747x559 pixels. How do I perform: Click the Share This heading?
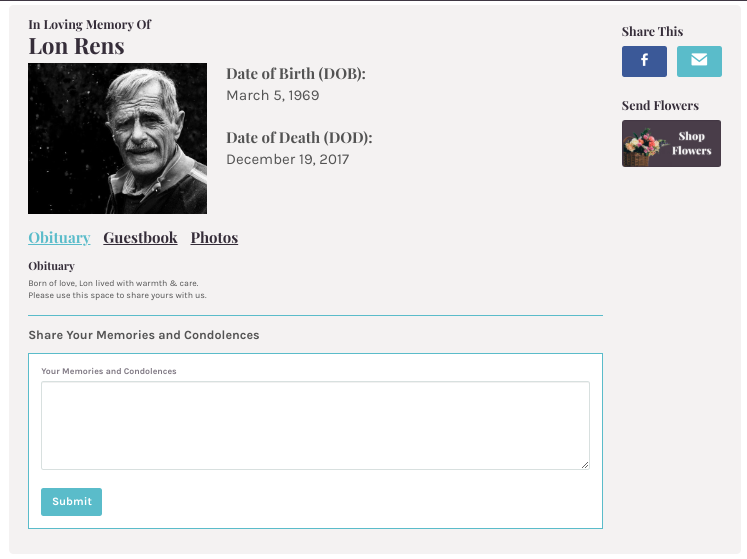pyautogui.click(x=652, y=31)
